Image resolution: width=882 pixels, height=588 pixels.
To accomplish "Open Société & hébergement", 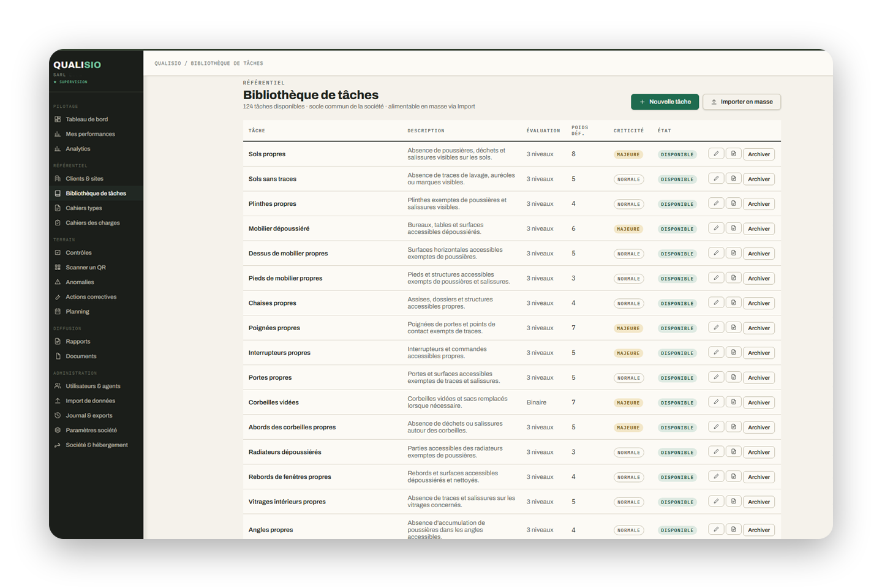I will [x=96, y=445].
